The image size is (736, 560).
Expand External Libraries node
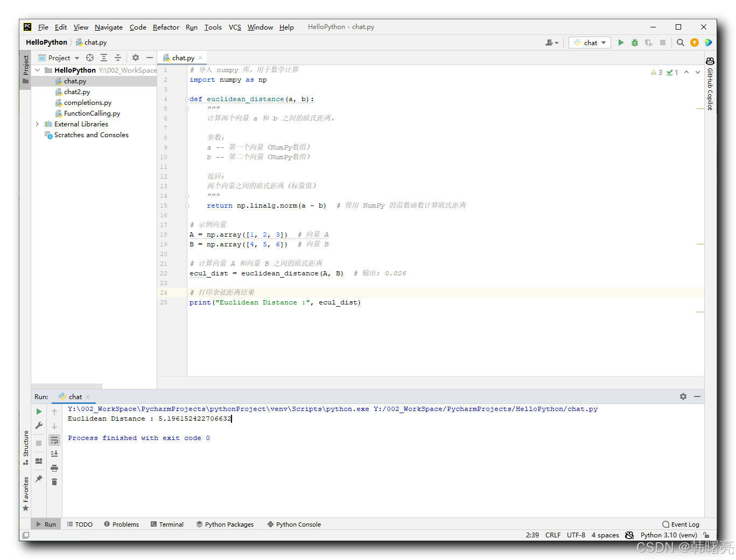tap(37, 124)
